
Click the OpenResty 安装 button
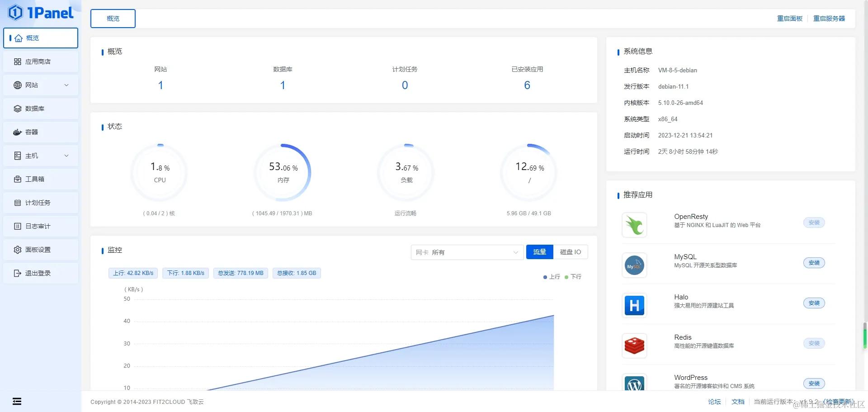(814, 223)
